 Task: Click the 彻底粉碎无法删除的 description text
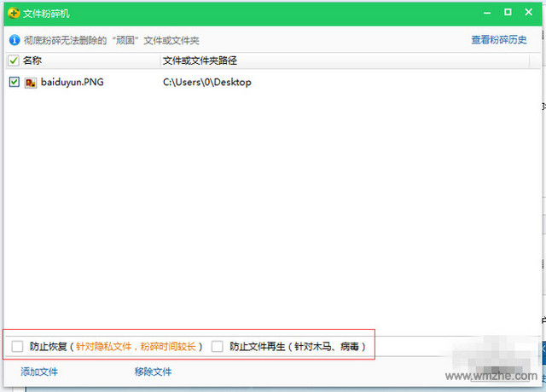pyautogui.click(x=112, y=40)
